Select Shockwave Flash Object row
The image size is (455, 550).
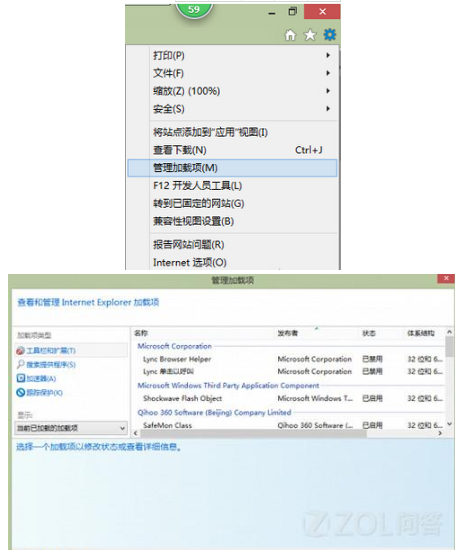coord(288,398)
